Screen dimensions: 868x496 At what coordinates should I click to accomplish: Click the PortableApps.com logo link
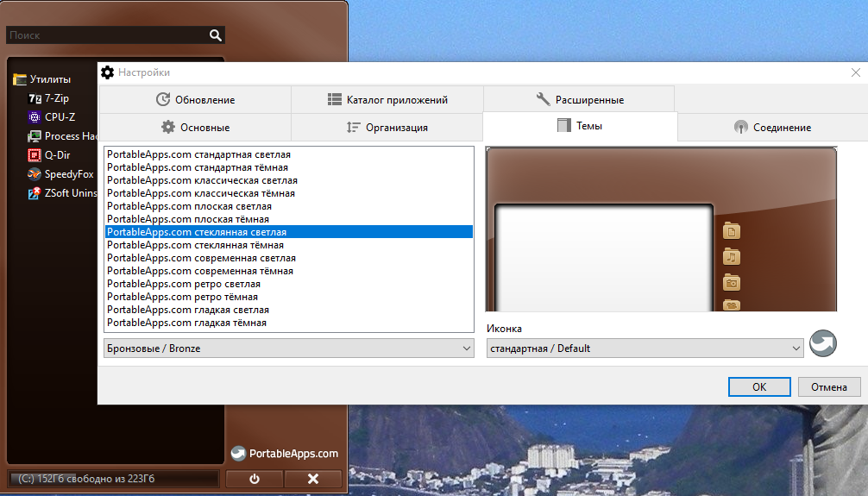[285, 454]
